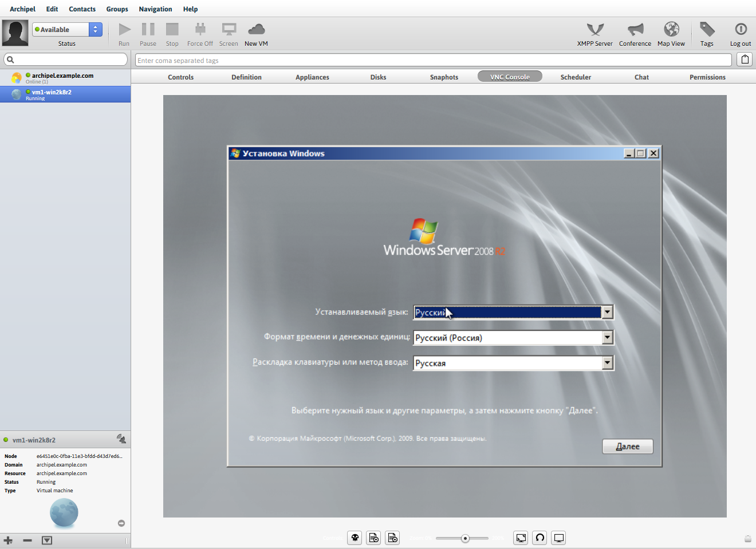Select vm1-win2k8r2 in the roster
756x549 pixels.
(65, 94)
